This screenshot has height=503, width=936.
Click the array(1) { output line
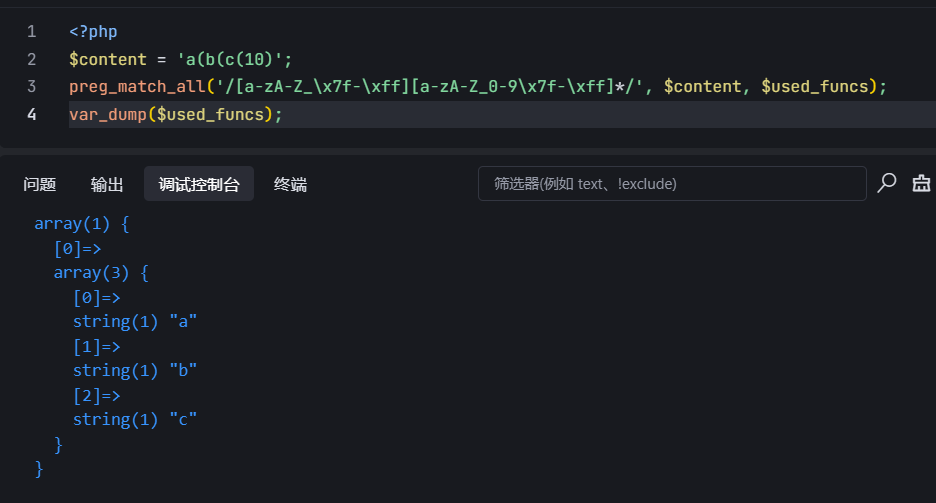pos(82,224)
